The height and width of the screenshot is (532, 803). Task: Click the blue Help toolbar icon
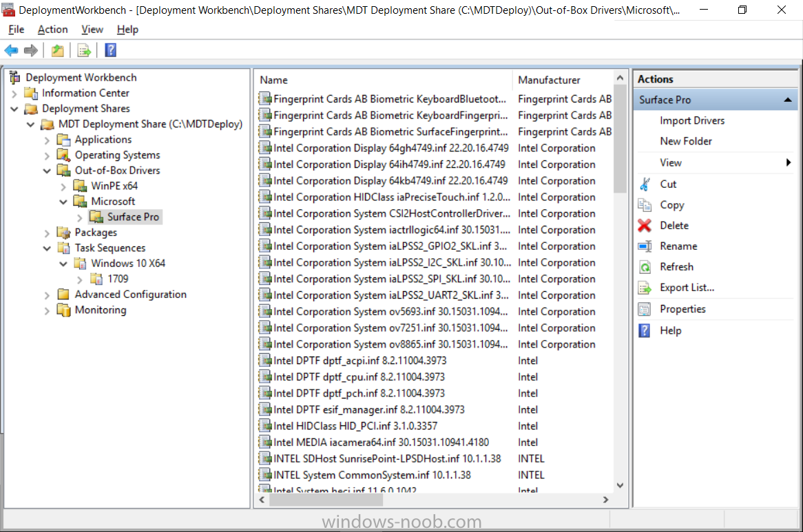111,50
